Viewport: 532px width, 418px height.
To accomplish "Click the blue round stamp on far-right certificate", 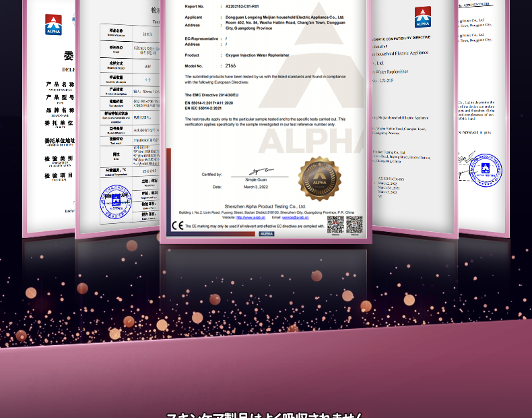I will click(x=486, y=170).
